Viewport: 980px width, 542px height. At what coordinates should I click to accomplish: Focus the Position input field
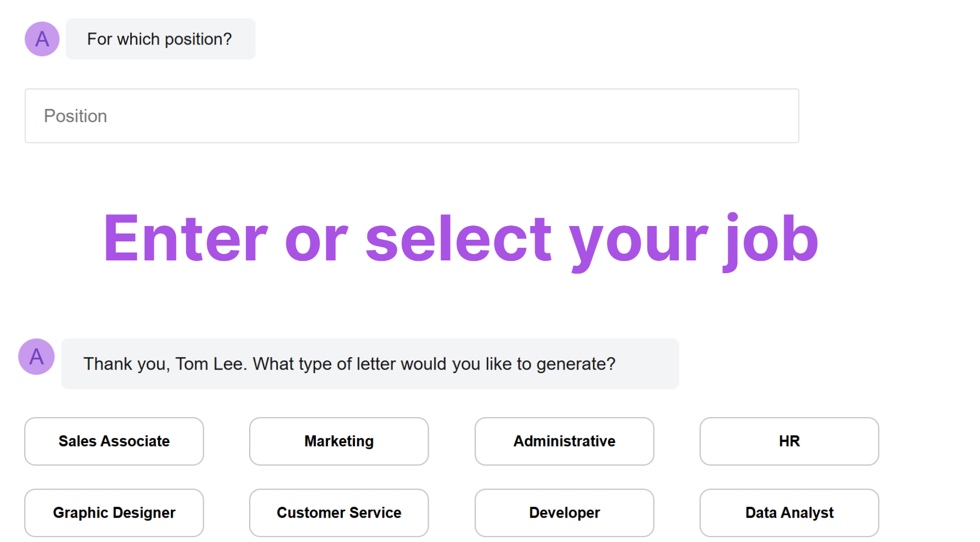[412, 116]
